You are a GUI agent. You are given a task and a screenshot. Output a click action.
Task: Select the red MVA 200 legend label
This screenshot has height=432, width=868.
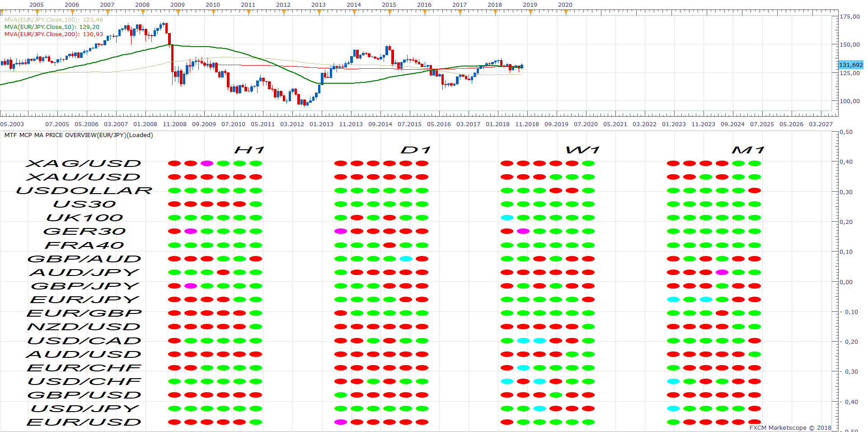tap(54, 34)
